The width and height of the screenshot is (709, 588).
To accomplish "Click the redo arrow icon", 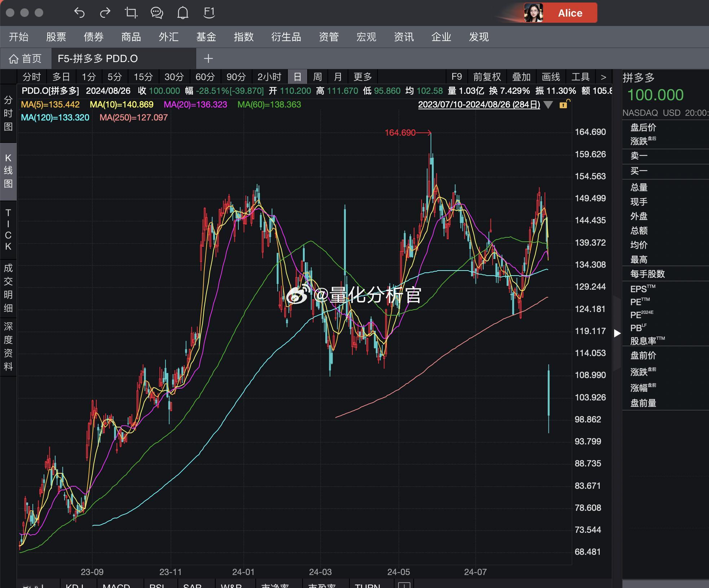I will tap(105, 13).
